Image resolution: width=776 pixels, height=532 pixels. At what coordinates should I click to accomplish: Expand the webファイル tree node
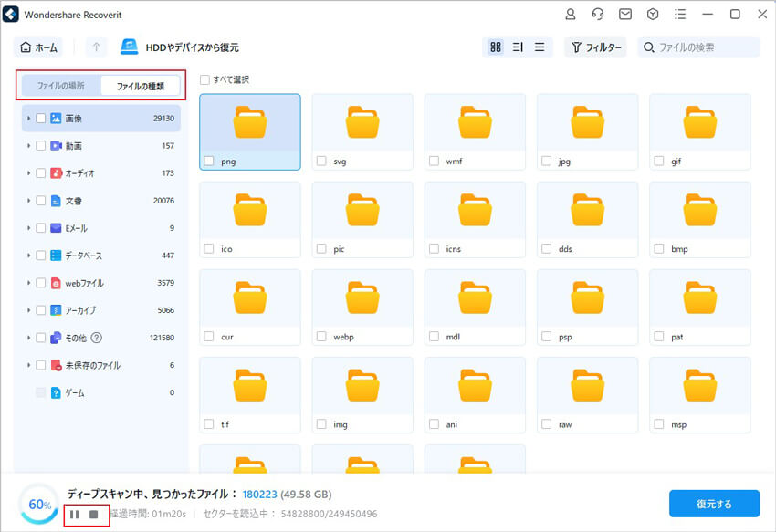coord(28,283)
